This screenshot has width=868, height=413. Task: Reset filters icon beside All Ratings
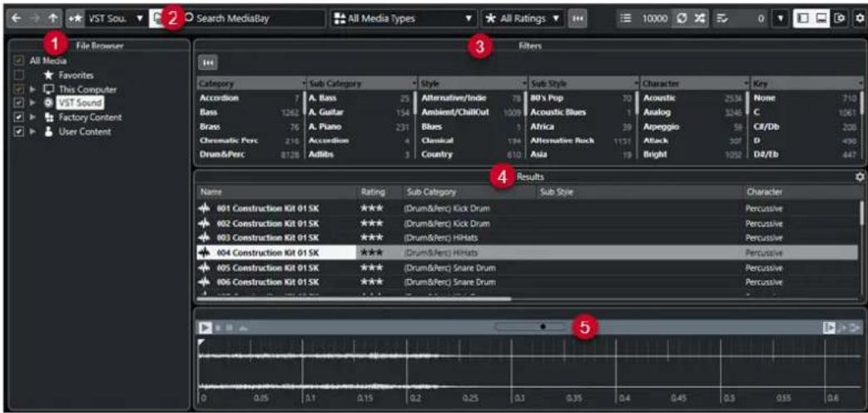click(578, 18)
